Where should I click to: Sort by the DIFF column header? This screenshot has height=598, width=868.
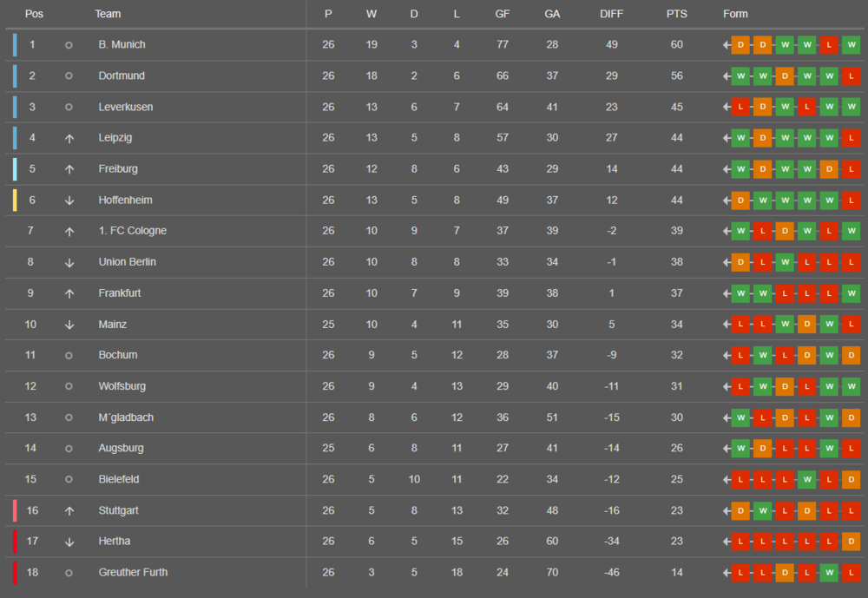point(612,14)
